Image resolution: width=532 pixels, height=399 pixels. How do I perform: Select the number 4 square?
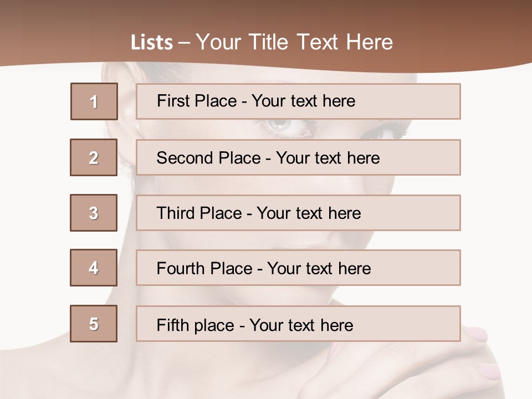pos(94,268)
